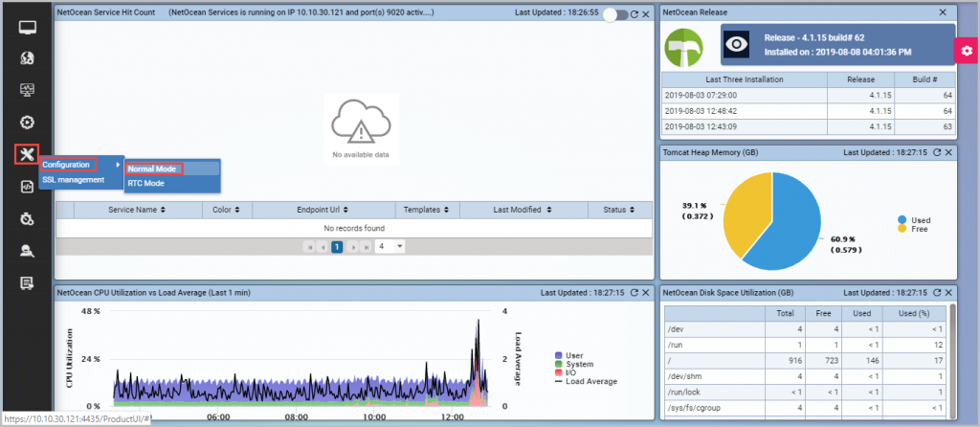
Task: Go to previous page in paginator
Action: 323,247
